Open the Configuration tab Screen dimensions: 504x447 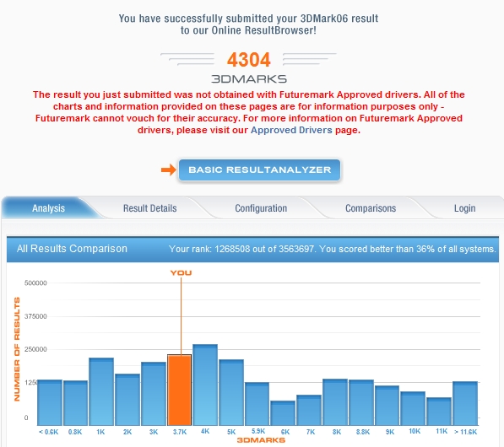click(261, 208)
